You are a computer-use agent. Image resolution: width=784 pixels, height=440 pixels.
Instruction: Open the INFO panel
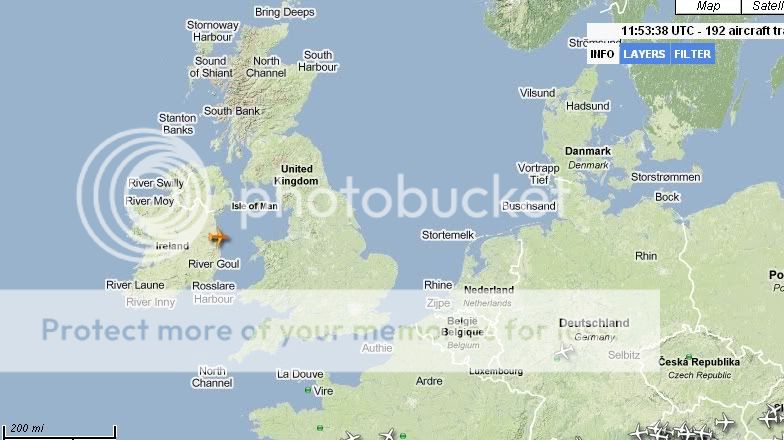coord(602,54)
